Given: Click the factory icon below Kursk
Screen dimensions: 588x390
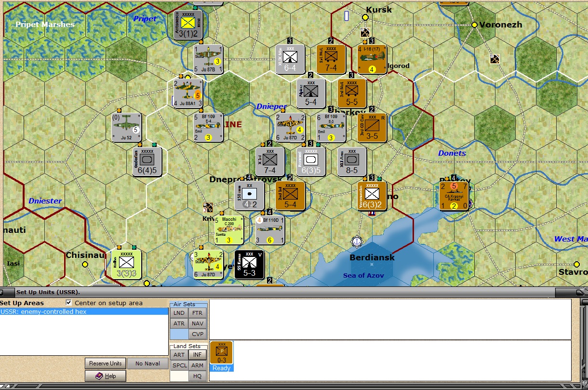Looking at the screenshot, I should point(365,32).
